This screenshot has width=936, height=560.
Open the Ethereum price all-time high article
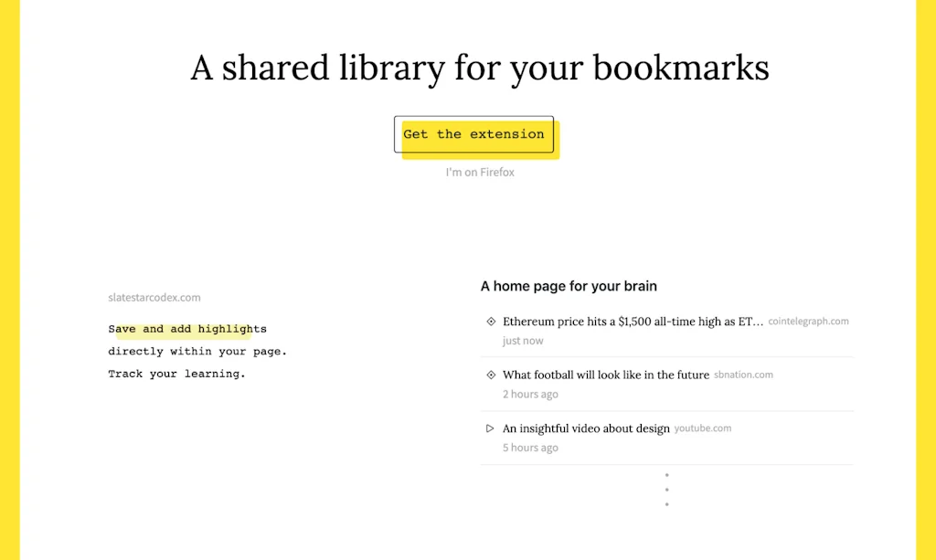(x=631, y=321)
